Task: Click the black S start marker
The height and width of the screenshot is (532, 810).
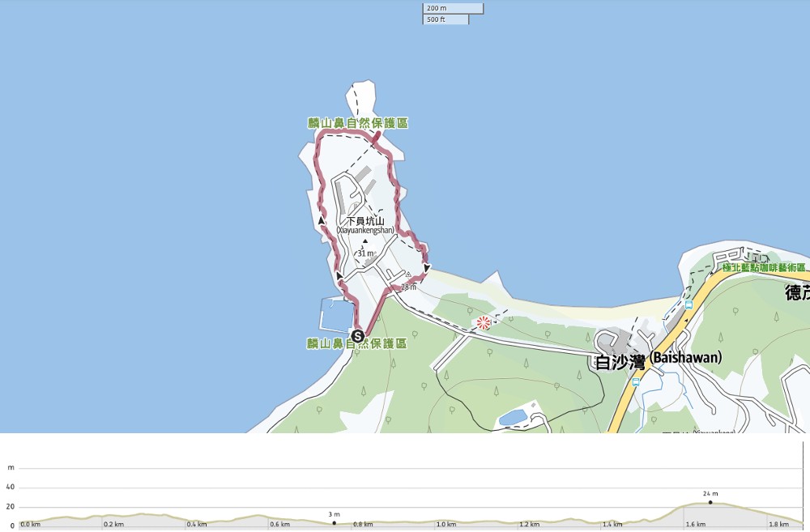Action: pos(357,336)
